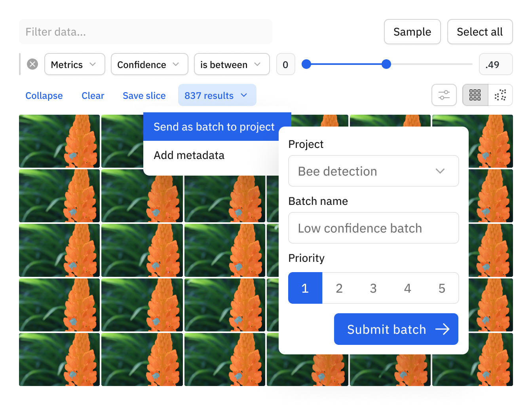Screen dimensions: 532x405
Task: Click the Collapse link
Action: coord(44,95)
